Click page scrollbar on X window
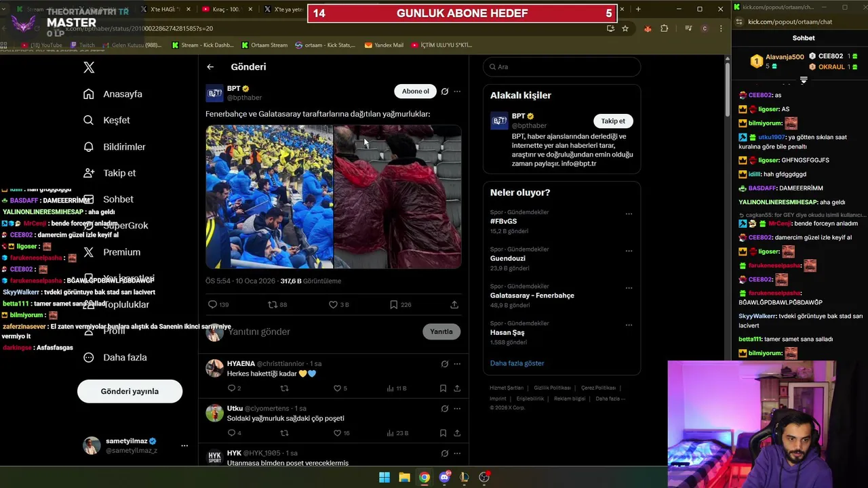 click(x=728, y=88)
